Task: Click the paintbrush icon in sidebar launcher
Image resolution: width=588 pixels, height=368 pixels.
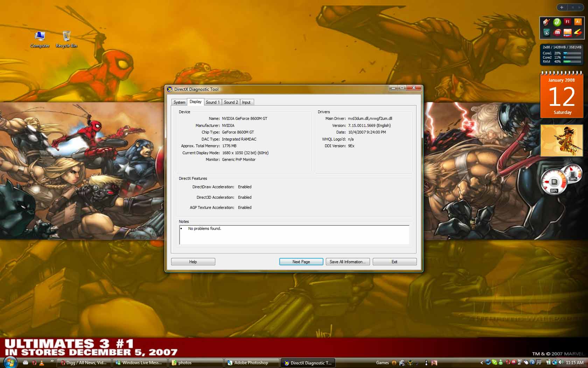Action: pyautogui.click(x=546, y=22)
